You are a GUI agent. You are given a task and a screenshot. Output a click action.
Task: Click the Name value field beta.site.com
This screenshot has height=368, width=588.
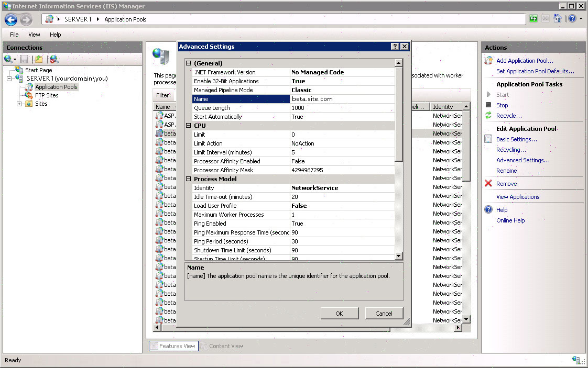click(342, 99)
